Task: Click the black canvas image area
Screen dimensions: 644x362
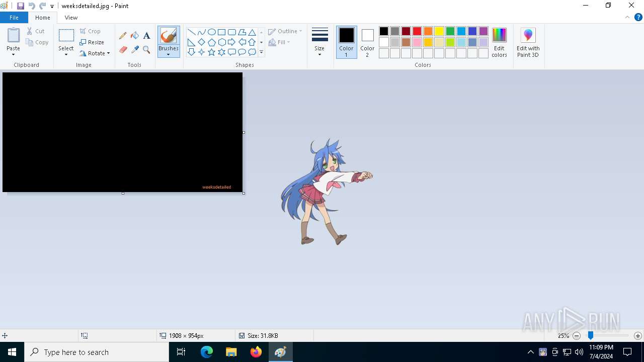Action: click(x=122, y=132)
